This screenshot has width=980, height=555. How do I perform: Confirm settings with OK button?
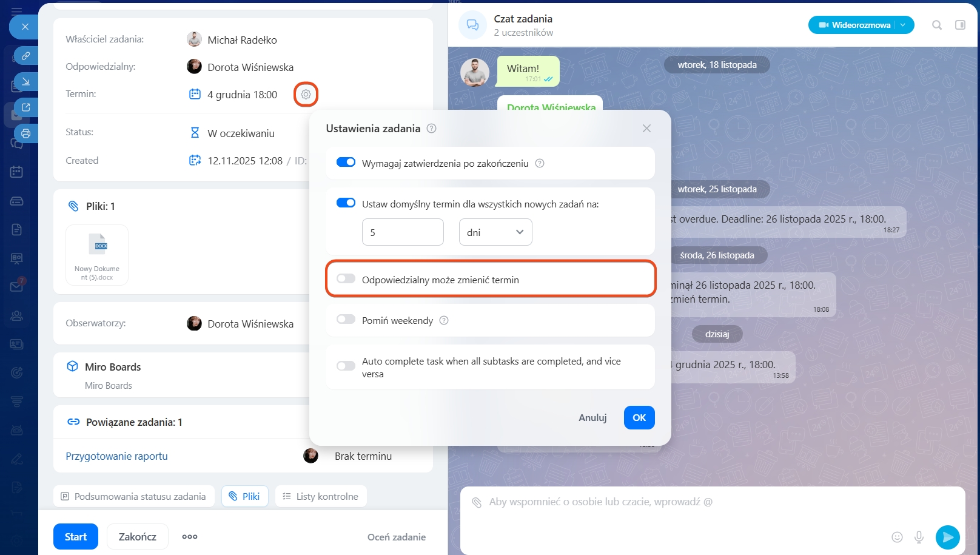point(639,418)
